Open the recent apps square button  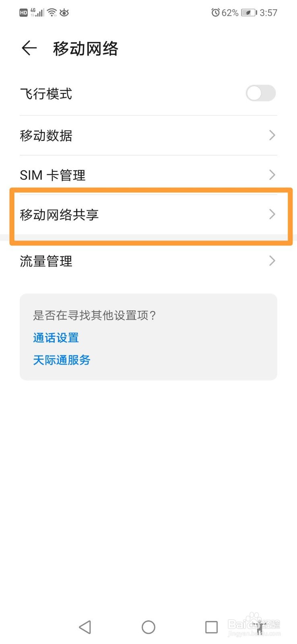pyautogui.click(x=211, y=627)
